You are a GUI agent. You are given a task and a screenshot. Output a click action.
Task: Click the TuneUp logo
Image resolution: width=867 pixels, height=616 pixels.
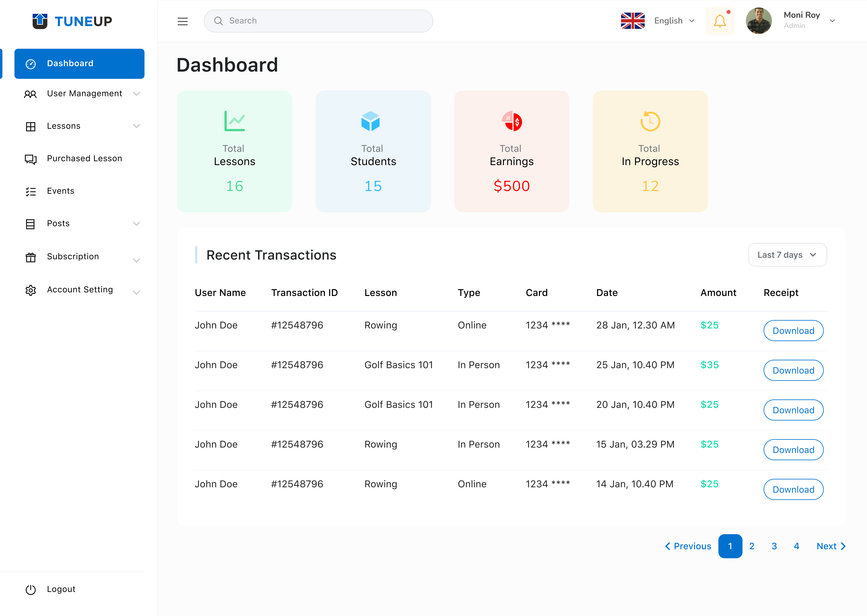click(x=72, y=21)
